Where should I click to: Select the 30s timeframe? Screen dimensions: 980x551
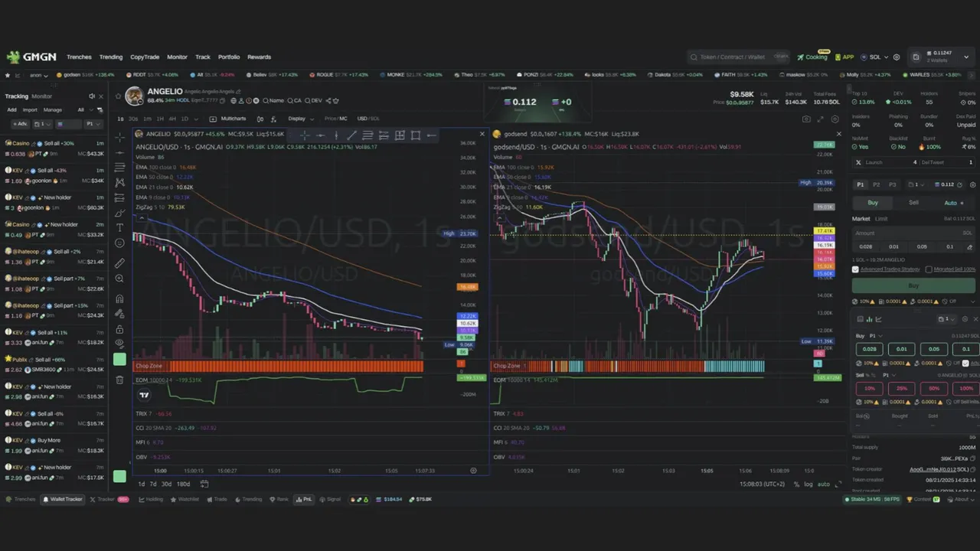tap(133, 119)
